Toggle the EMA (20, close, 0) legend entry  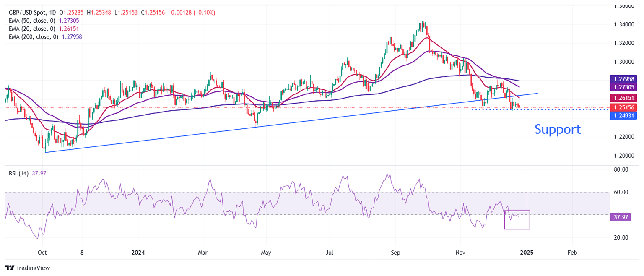(31, 28)
